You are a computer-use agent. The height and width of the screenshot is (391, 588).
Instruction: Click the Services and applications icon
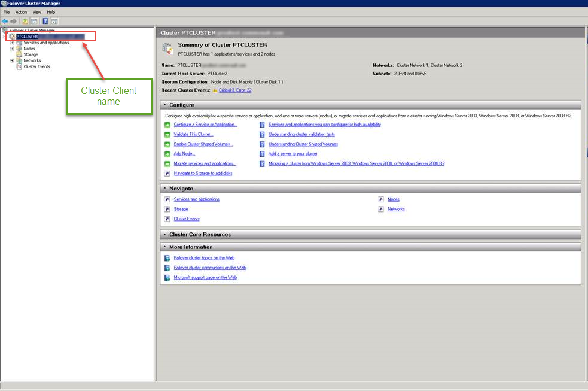tap(20, 43)
